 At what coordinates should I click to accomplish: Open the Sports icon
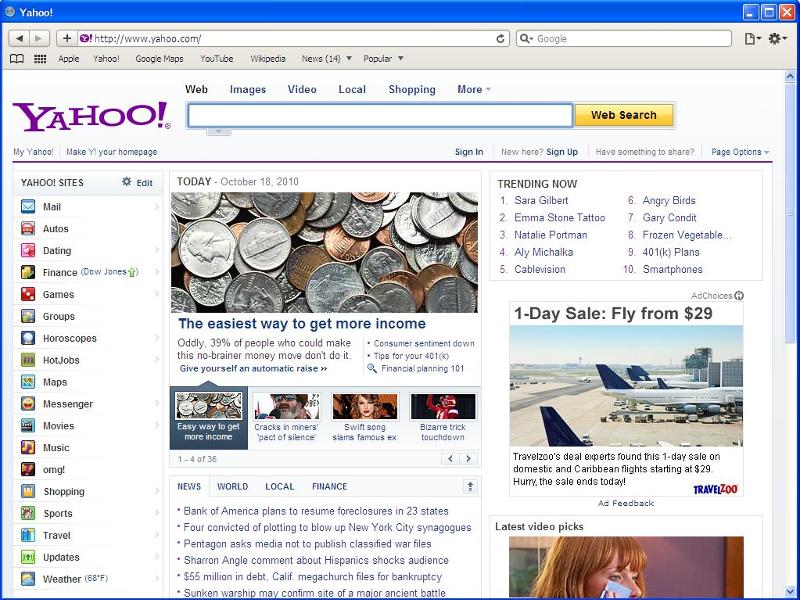click(x=28, y=513)
